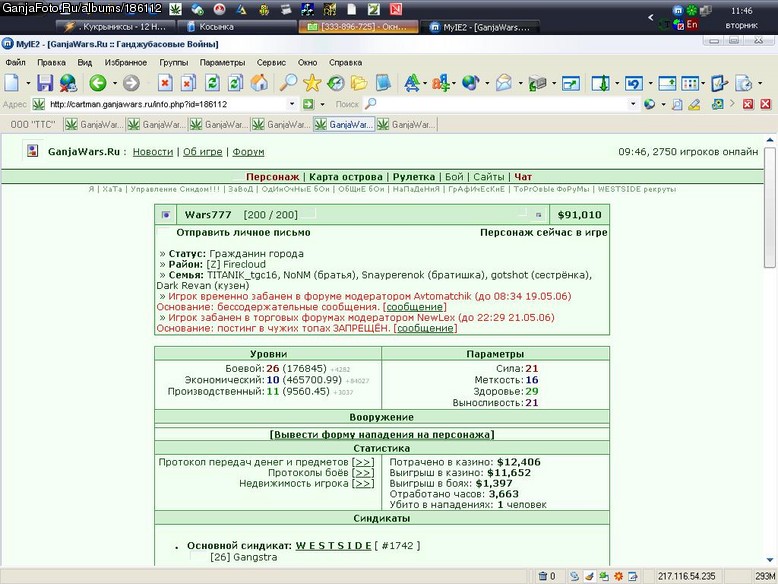Open the Файл menu
This screenshot has width=778, height=584.
click(x=15, y=63)
